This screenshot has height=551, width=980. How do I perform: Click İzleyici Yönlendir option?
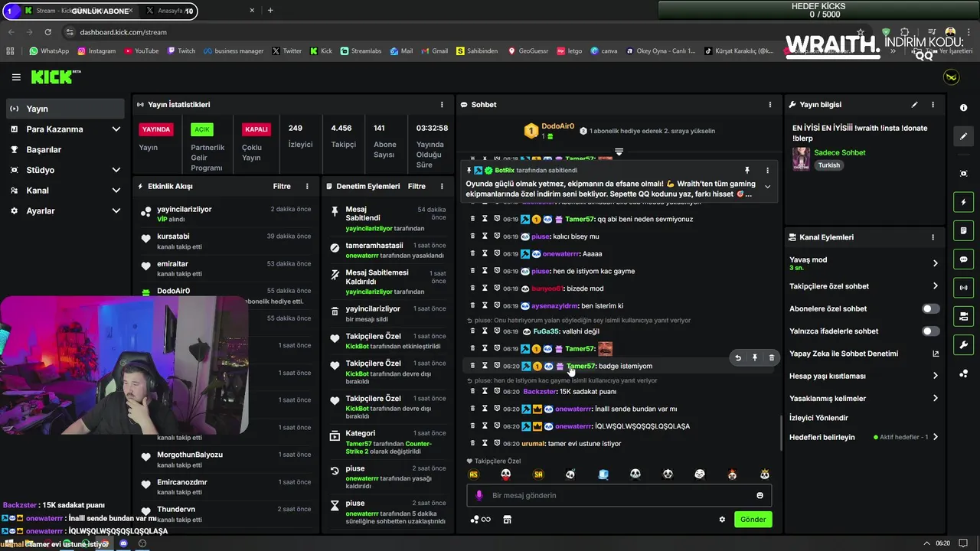(818, 418)
